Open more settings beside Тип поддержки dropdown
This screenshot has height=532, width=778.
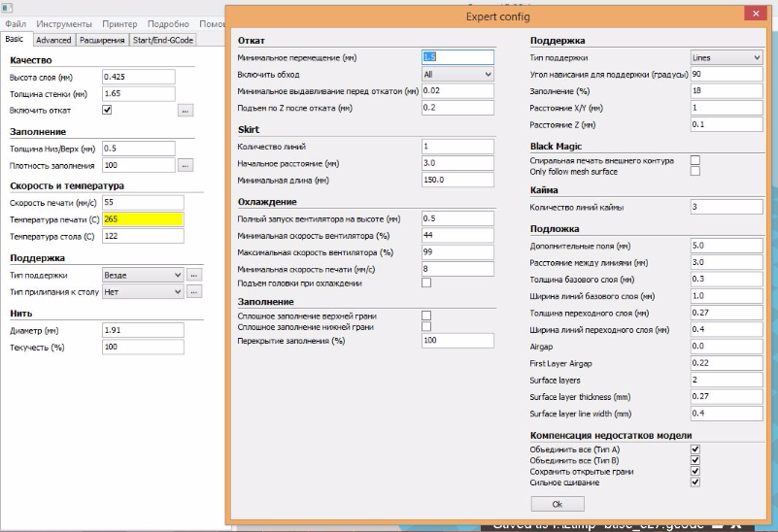(194, 275)
